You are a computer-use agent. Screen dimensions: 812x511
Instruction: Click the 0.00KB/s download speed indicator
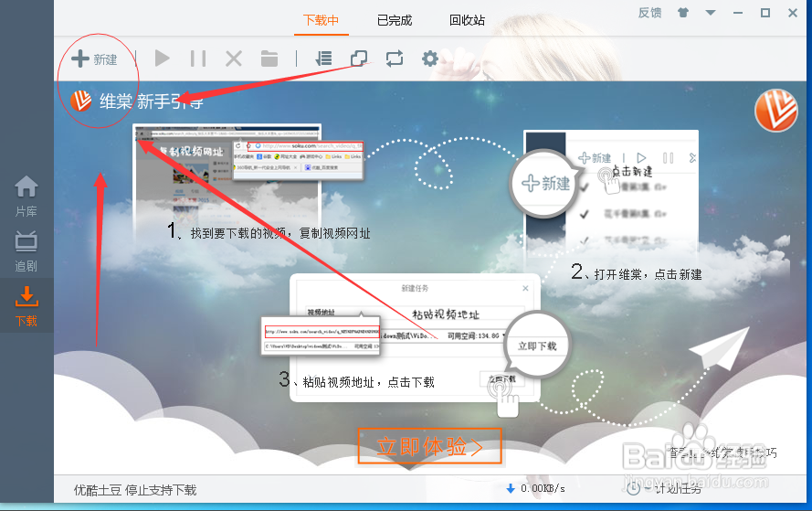coord(535,488)
